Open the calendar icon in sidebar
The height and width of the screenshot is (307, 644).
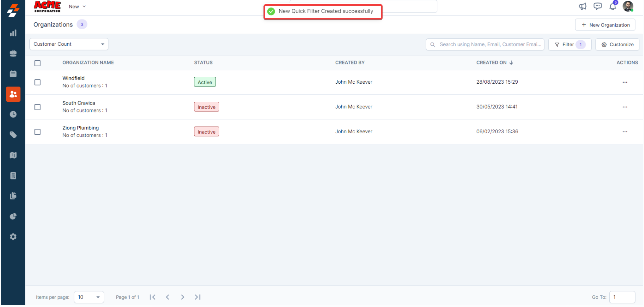[x=13, y=74]
